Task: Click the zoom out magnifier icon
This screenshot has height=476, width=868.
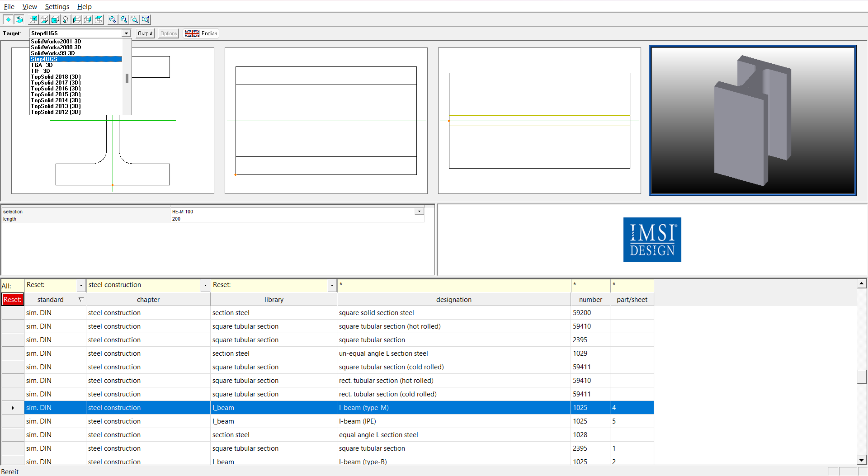Action: 123,19
